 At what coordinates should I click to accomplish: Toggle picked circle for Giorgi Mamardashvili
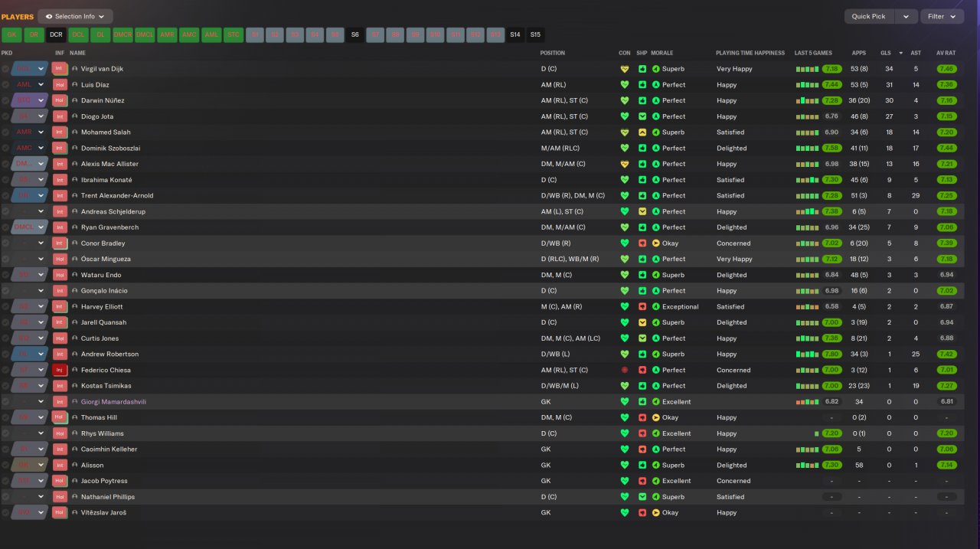pos(5,401)
